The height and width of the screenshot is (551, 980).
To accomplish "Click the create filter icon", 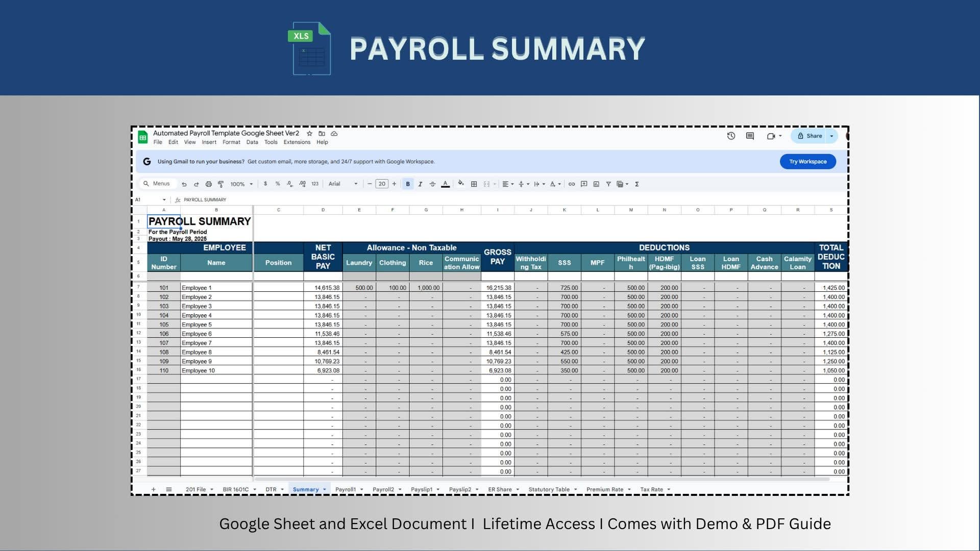I will click(608, 184).
